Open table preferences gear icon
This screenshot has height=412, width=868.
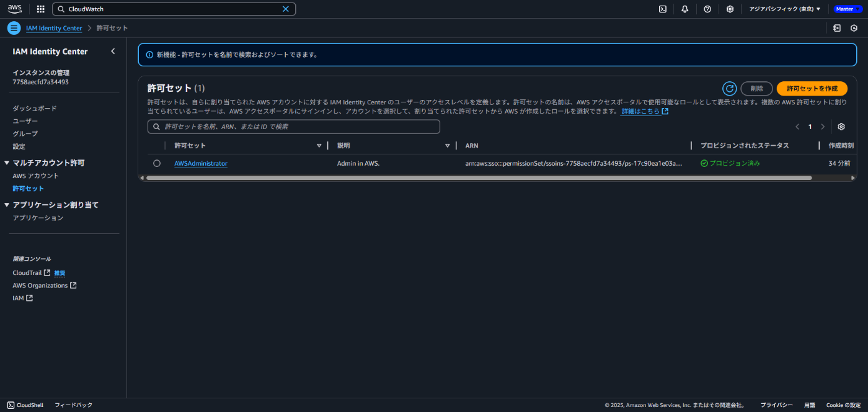tap(841, 127)
